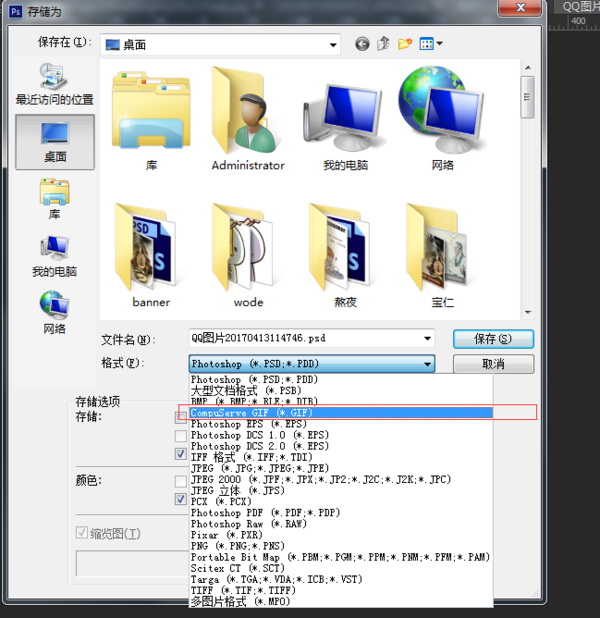Toggle the checked 颜色 checkbox
This screenshot has width=600, height=618.
pyautogui.click(x=181, y=499)
